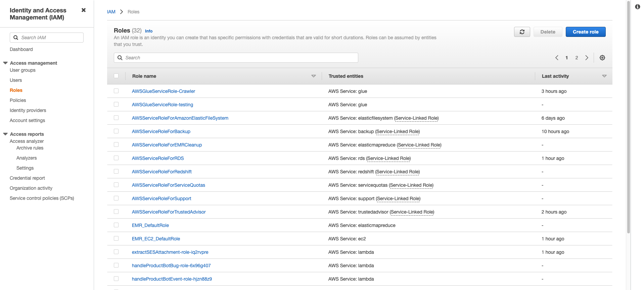The height and width of the screenshot is (290, 644).
Task: Click the Trusted entities column header
Action: coord(346,76)
